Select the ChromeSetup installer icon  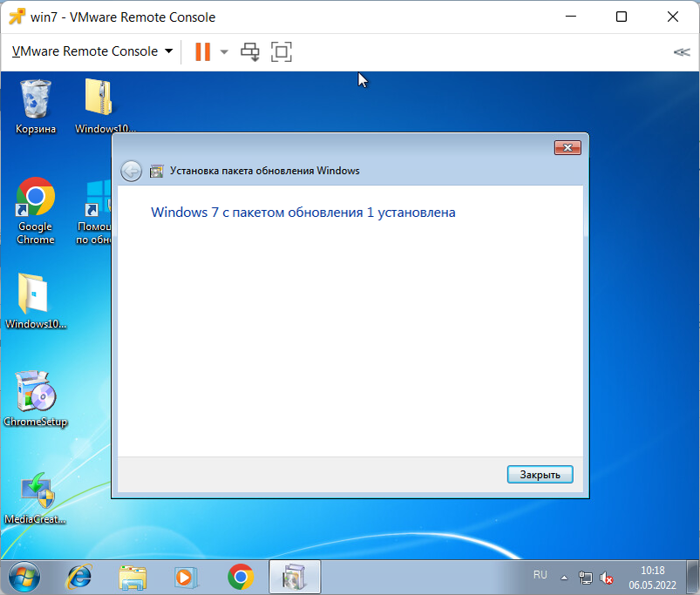[x=36, y=398]
